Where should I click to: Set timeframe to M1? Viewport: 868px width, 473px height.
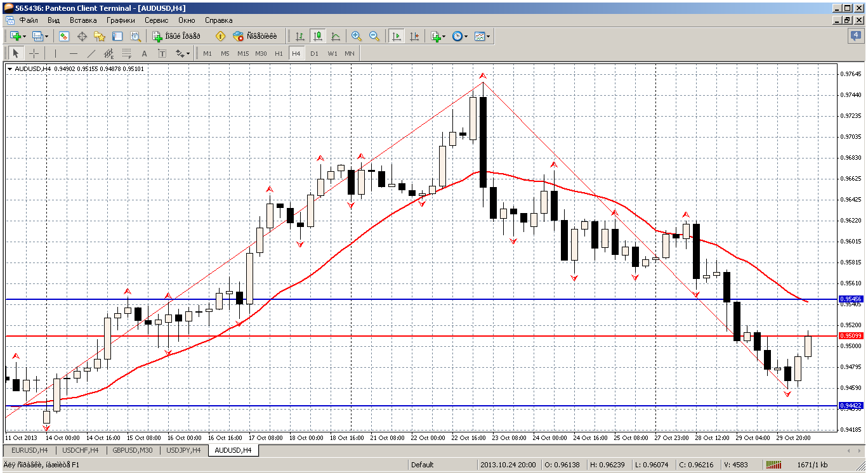pos(207,53)
